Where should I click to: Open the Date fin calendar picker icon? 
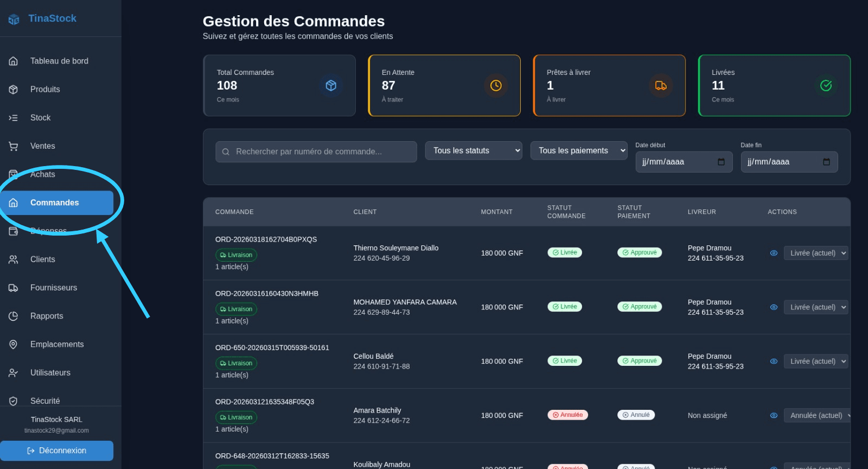826,162
